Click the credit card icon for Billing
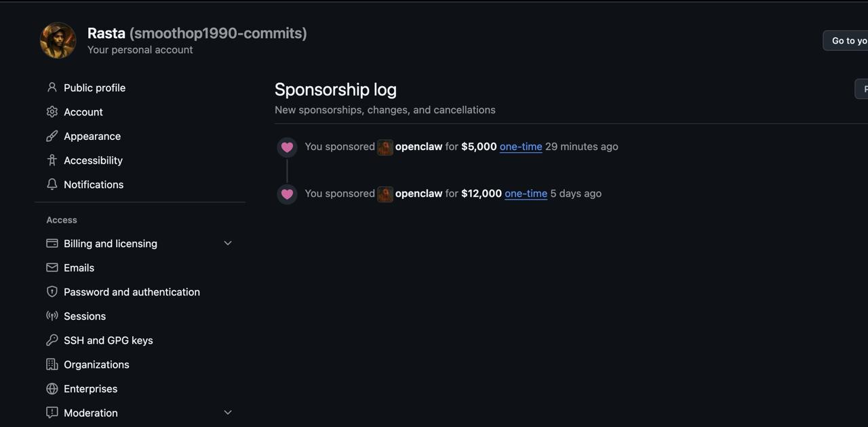Image resolution: width=868 pixels, height=427 pixels. click(52, 243)
